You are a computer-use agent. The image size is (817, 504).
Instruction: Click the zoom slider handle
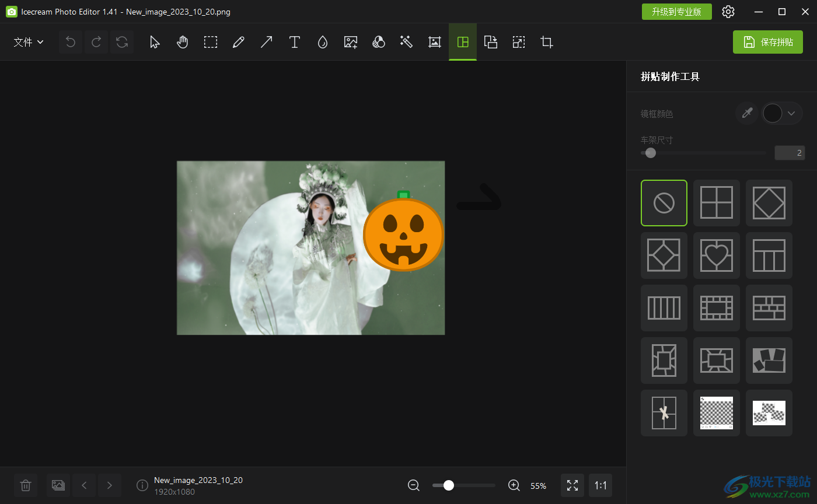tap(449, 485)
